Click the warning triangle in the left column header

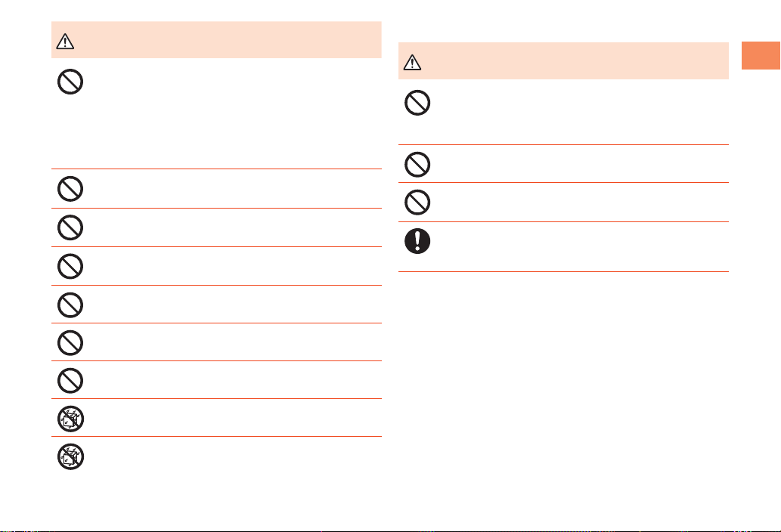point(65,42)
